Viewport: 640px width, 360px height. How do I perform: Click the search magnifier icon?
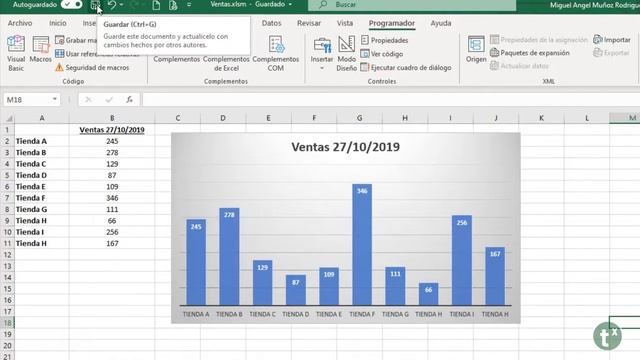pos(323,5)
